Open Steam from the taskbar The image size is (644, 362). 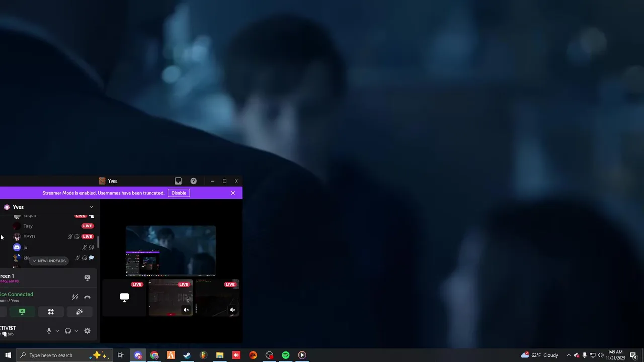point(187,355)
